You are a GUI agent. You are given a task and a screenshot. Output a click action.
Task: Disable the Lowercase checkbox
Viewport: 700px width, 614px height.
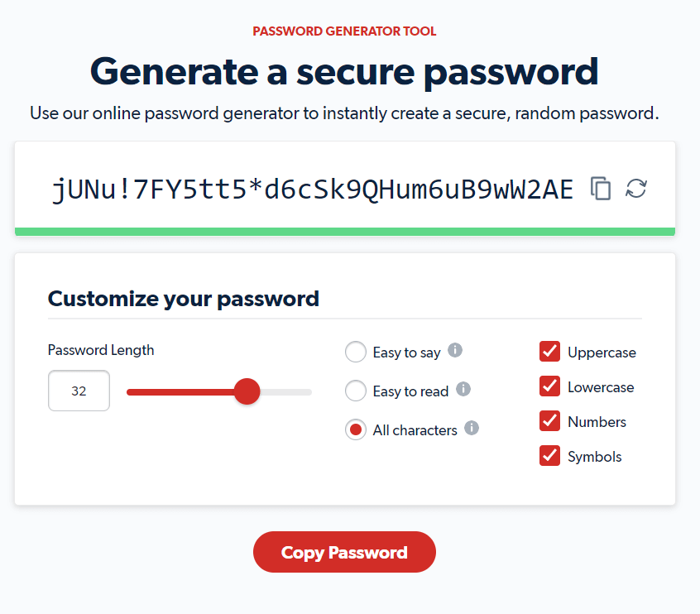point(550,386)
